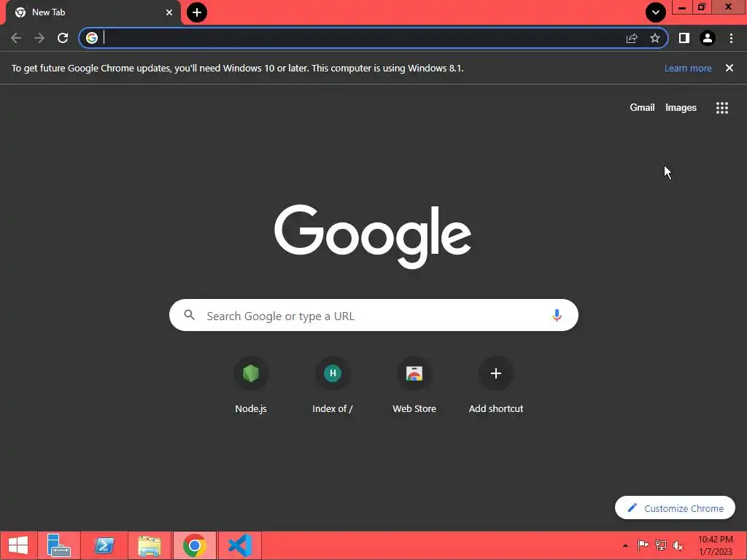The image size is (747, 560).
Task: Click the browser back arrow
Action: coord(16,38)
